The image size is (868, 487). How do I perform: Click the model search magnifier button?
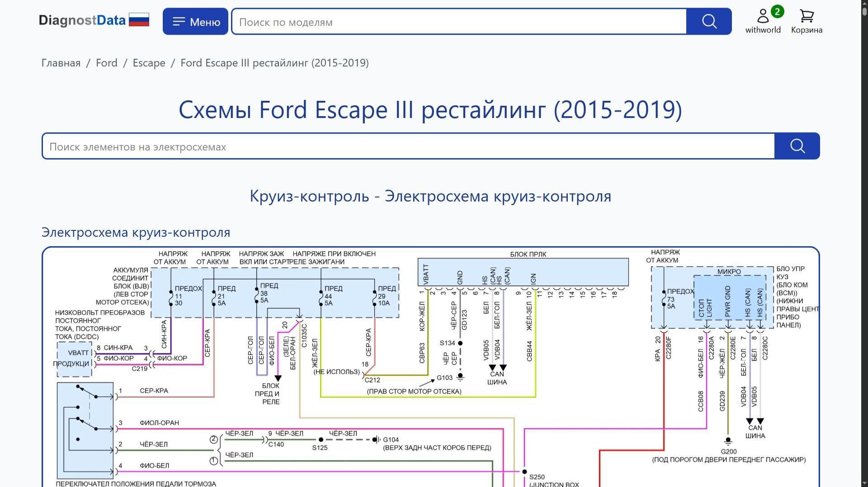click(709, 21)
